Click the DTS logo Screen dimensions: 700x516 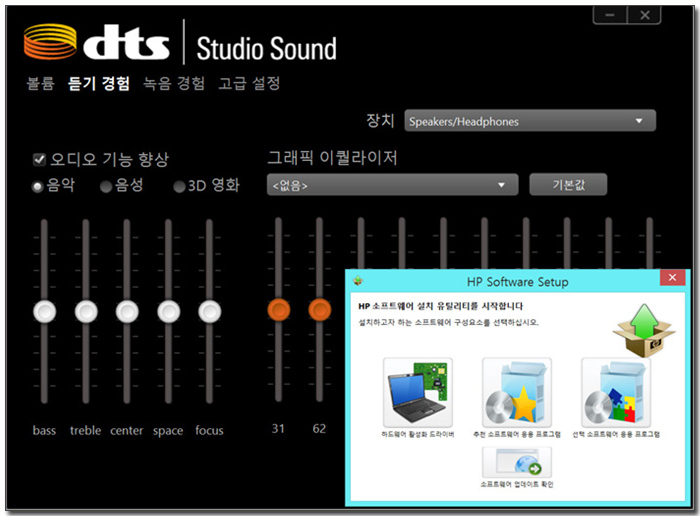[97, 42]
